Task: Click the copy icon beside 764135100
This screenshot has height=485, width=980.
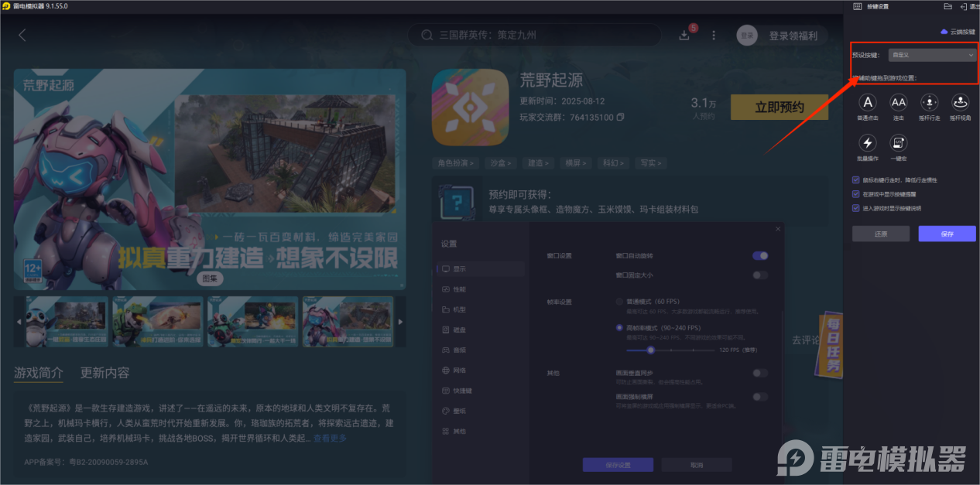Action: point(620,118)
